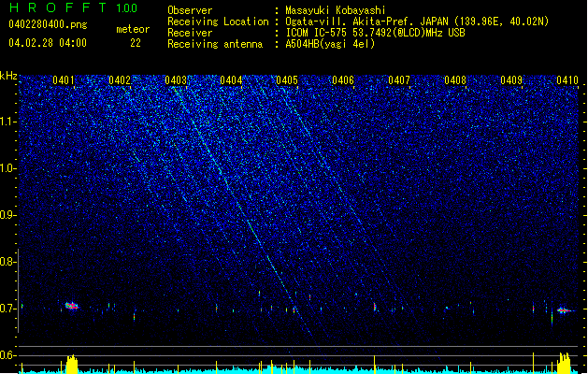The width and height of the screenshot is (588, 374).
Task: Click the 0410 time marker
Action: coord(567,80)
